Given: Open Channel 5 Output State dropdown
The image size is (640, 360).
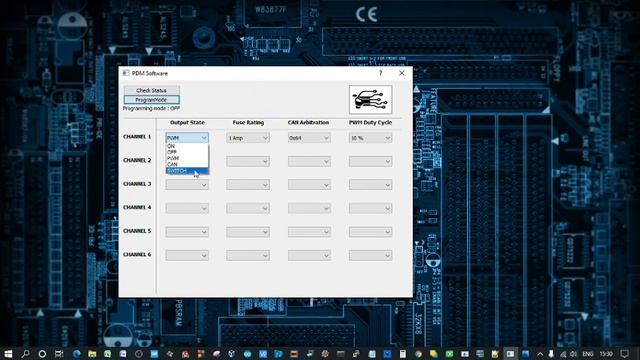Looking at the screenshot, I should (x=187, y=232).
